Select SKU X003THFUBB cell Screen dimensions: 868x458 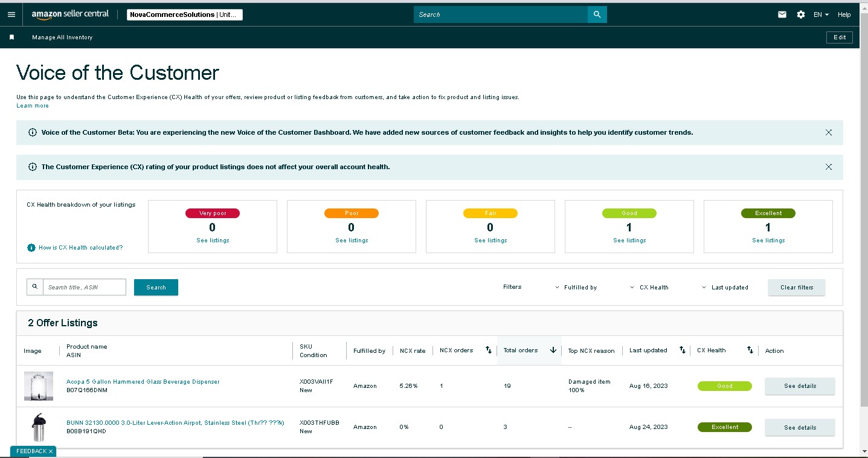[320, 423]
